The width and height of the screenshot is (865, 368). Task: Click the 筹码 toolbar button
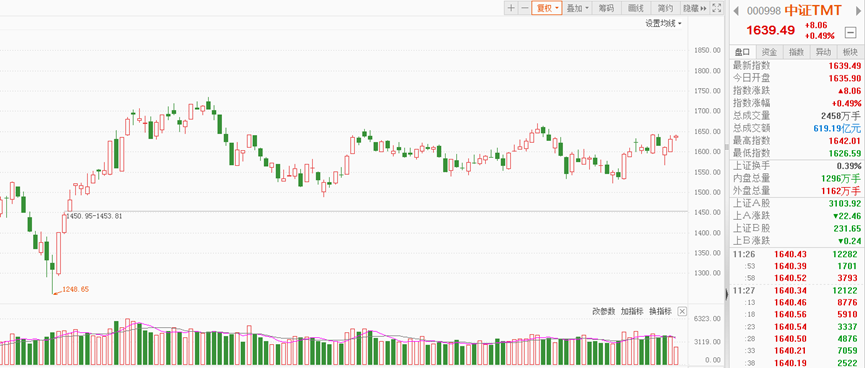pos(606,8)
